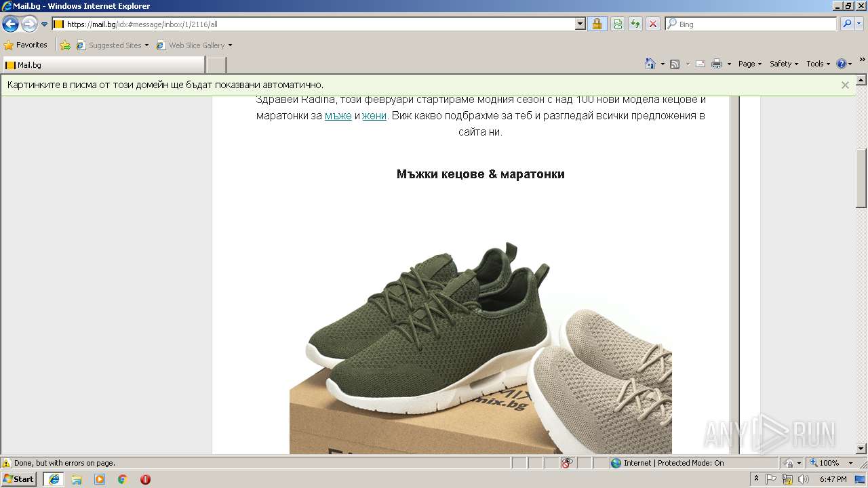Screen dimensions: 868x488
Task: Expand the Web Slice Gallery dropdown arrow
Action: (230, 45)
